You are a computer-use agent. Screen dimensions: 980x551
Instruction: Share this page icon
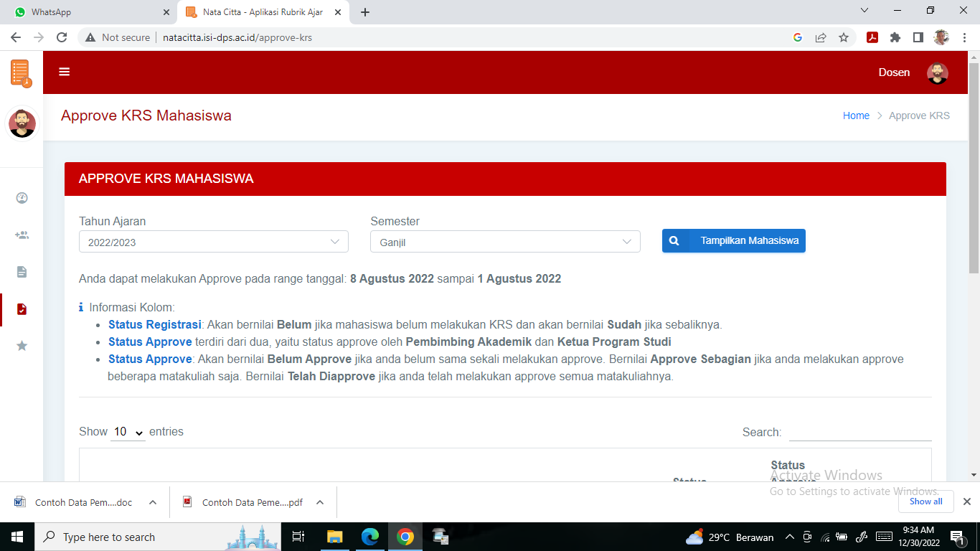coord(821,37)
